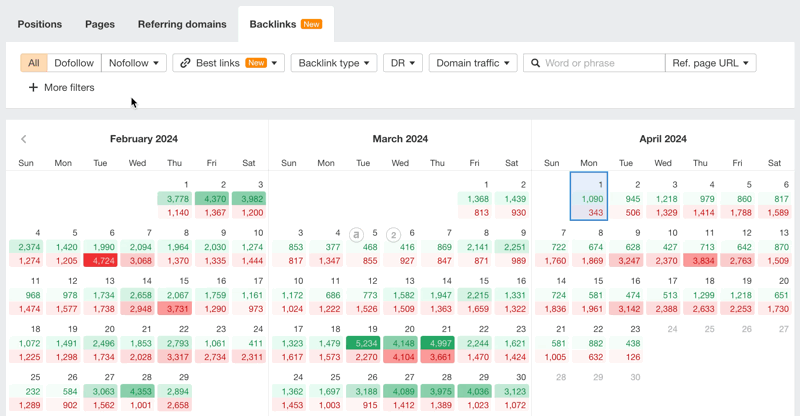The height and width of the screenshot is (416, 800).
Task: Click the 3,123 value on March 30
Action: [512, 391]
